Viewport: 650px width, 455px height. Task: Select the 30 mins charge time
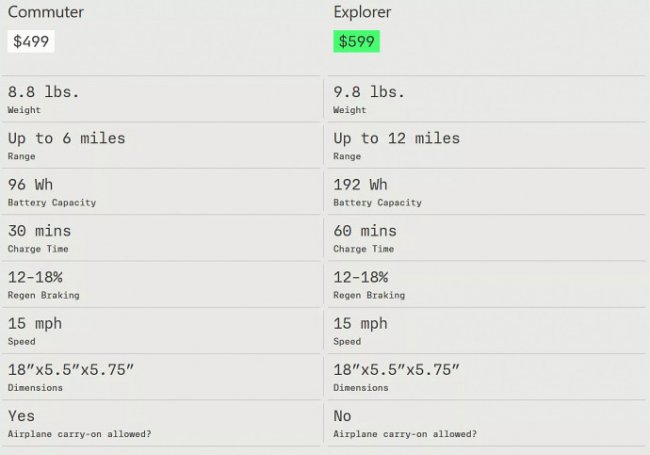point(40,231)
